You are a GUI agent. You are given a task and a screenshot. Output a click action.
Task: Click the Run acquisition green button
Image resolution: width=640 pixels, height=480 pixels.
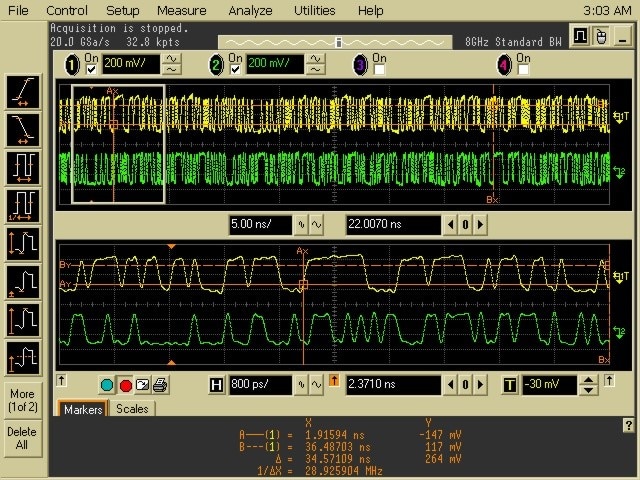107,385
